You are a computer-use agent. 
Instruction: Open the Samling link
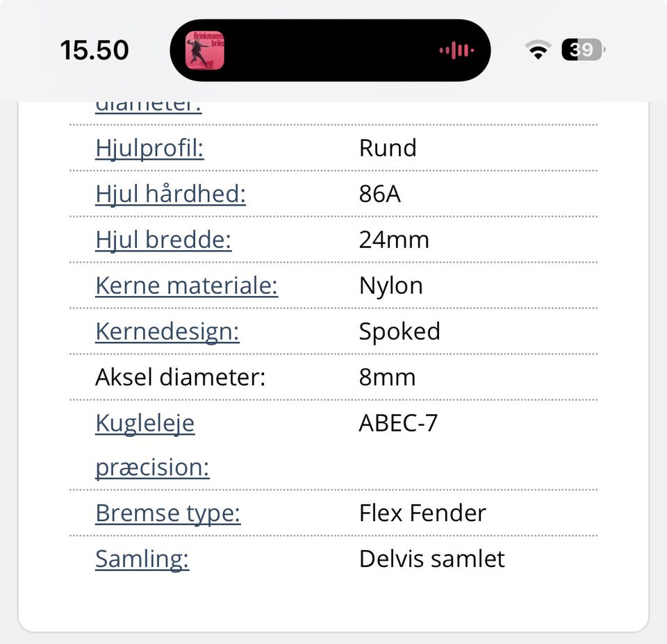click(x=142, y=559)
